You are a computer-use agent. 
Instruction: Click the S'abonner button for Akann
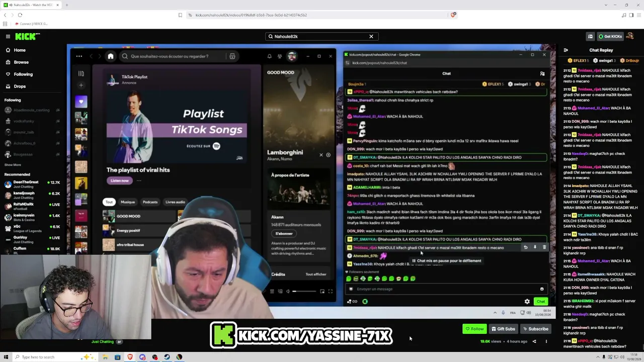coord(284,234)
